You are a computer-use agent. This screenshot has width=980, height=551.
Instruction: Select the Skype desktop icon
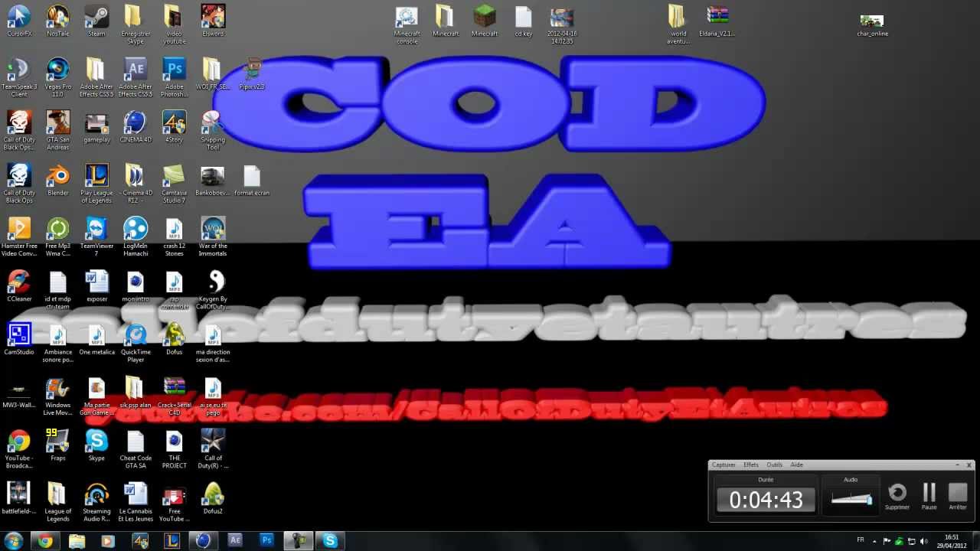(96, 444)
